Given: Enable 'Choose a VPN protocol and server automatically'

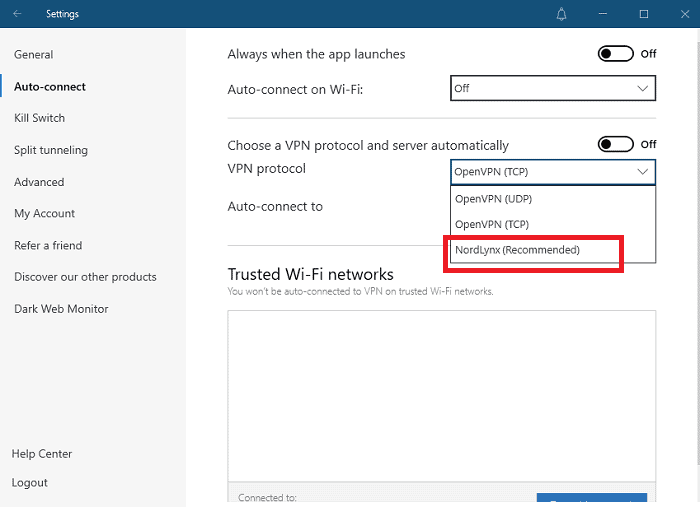Looking at the screenshot, I should (x=616, y=145).
